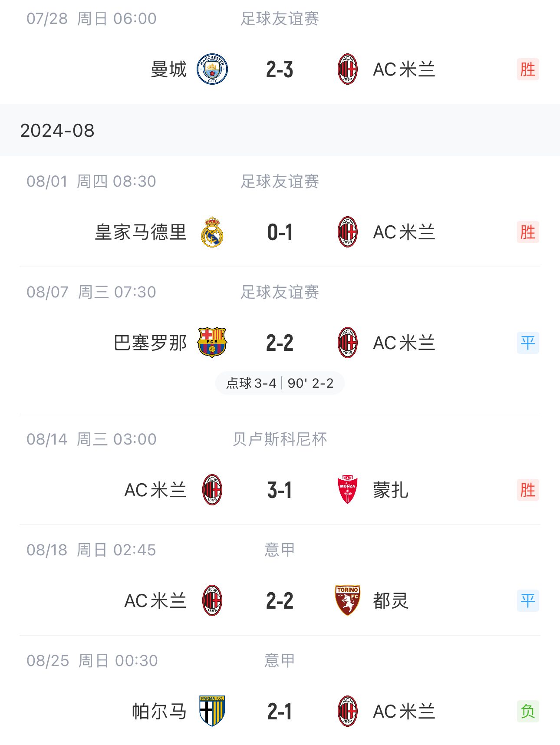
Task: Tap the Manchester City crest
Action: click(212, 69)
